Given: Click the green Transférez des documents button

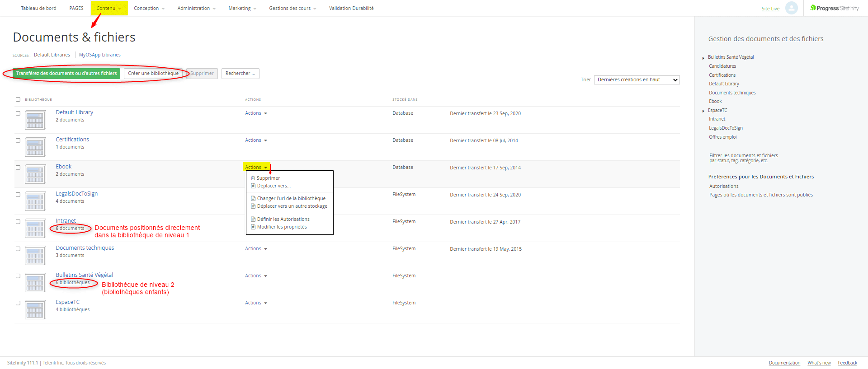Looking at the screenshot, I should coord(66,74).
